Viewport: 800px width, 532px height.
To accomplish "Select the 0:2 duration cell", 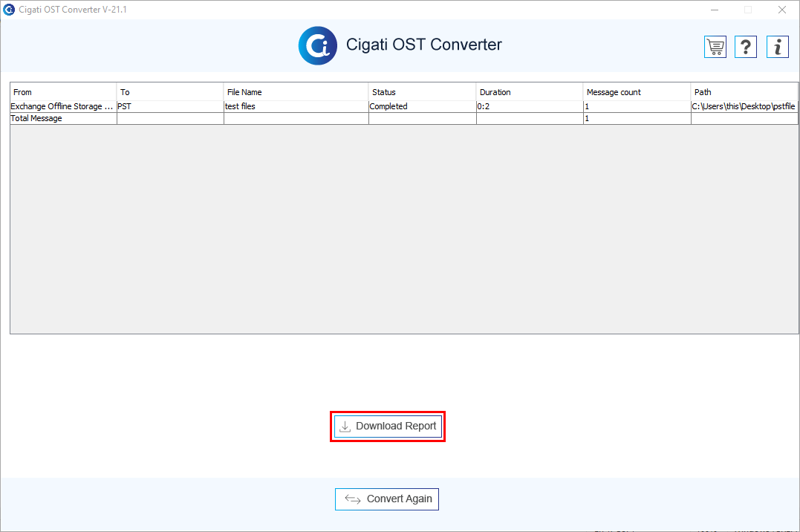I will point(530,106).
